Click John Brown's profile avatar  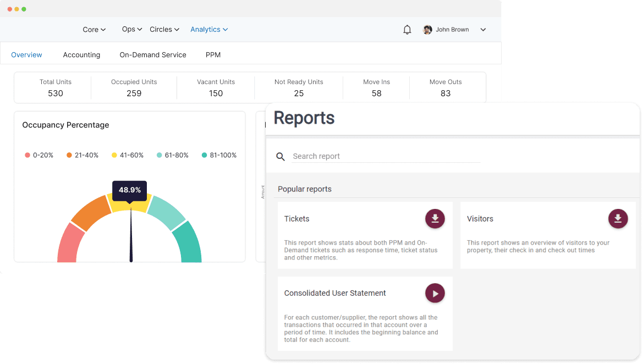427,30
